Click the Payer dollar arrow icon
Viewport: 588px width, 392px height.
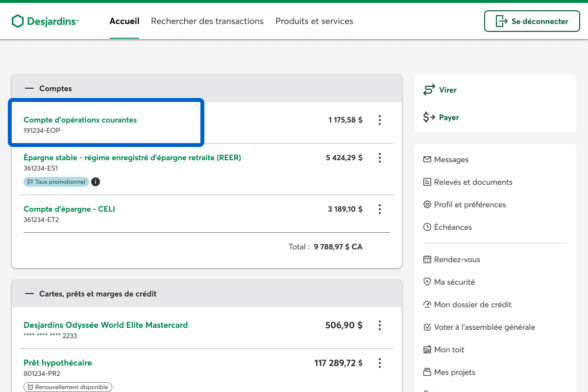tap(429, 118)
